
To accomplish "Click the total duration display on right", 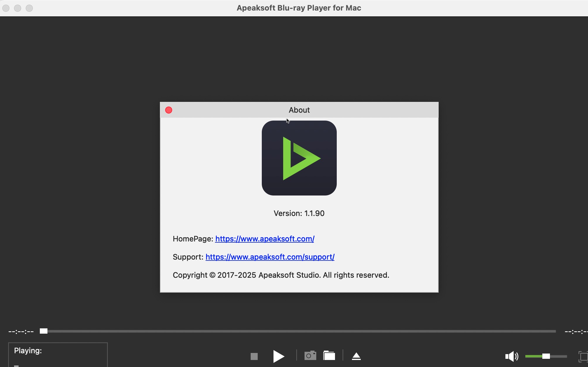I will pos(576,332).
